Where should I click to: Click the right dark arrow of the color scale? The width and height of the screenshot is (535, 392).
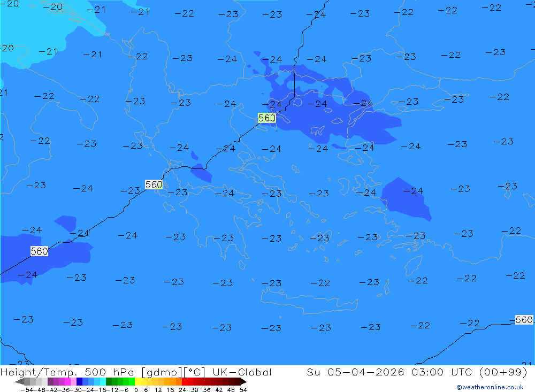coord(243,381)
